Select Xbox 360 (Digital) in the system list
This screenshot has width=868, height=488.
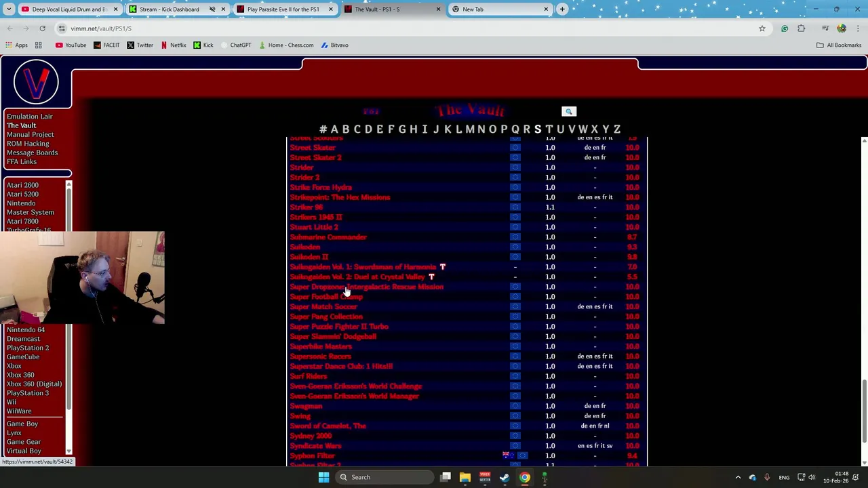click(34, 384)
